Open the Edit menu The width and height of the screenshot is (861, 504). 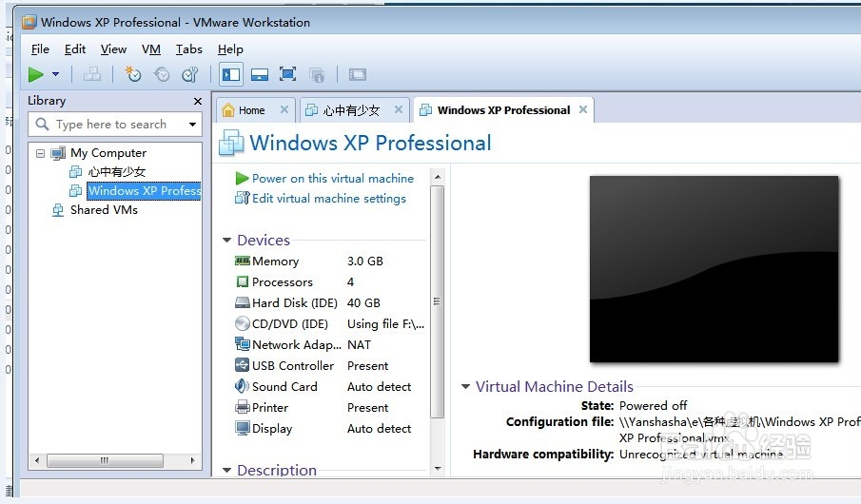[x=74, y=49]
